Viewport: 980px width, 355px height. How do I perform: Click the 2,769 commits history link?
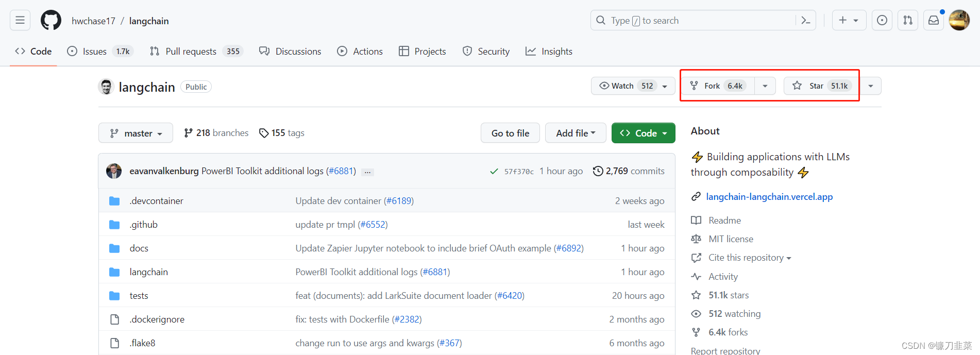[x=629, y=171]
